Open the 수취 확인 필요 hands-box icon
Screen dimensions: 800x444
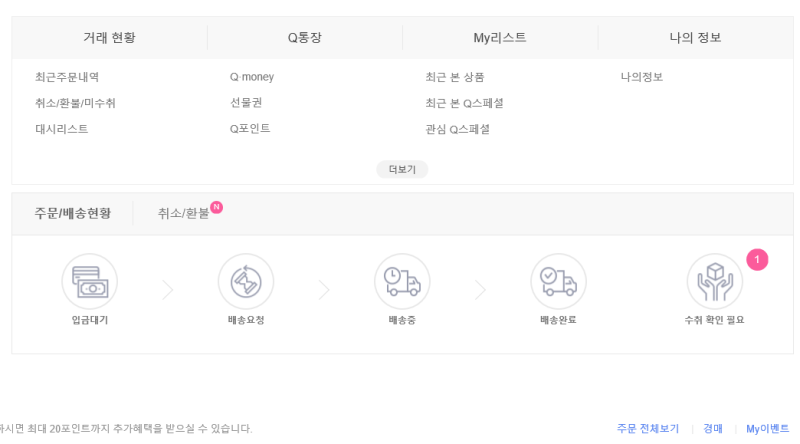[714, 282]
